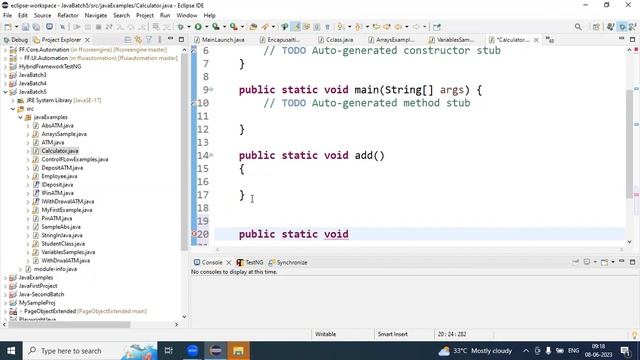The width and height of the screenshot is (640, 360).
Task: Select the MySampleProj project
Action: 37,303
